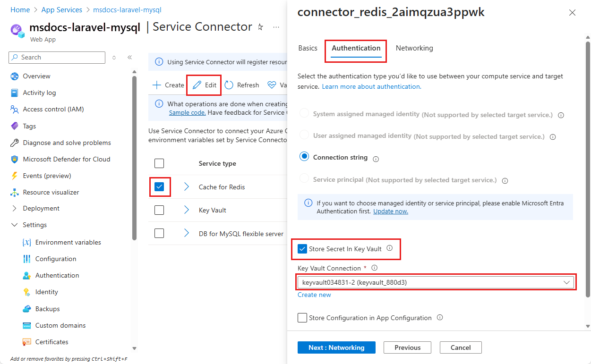Click Certificates icon
591x364 pixels.
click(26, 342)
